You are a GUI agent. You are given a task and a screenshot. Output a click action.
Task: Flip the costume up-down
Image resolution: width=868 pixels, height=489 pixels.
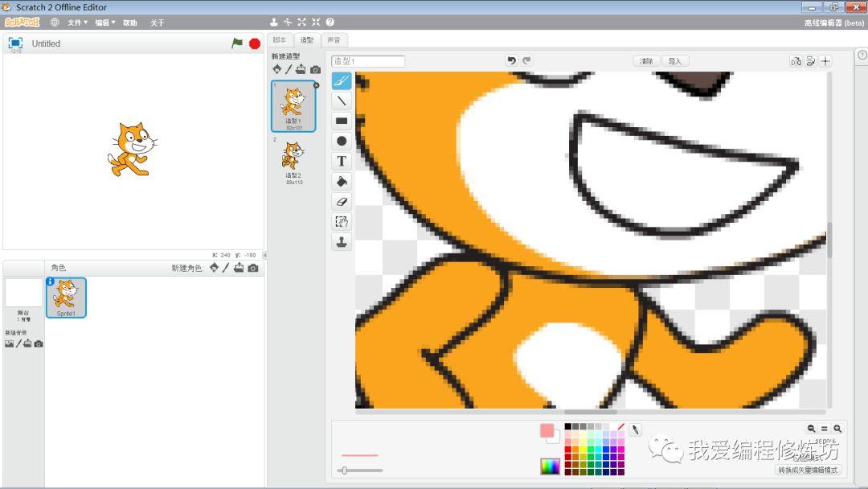point(810,61)
